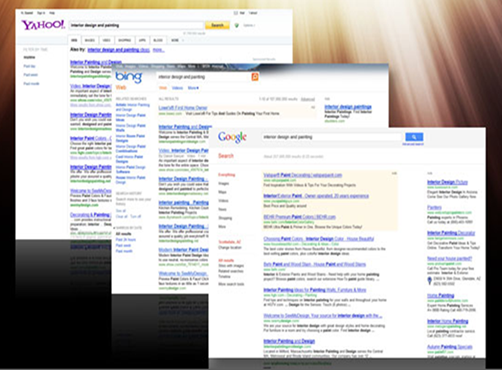This screenshot has height=370, width=502.
Task: Select Videos tab in Bing results
Action: tap(177, 88)
